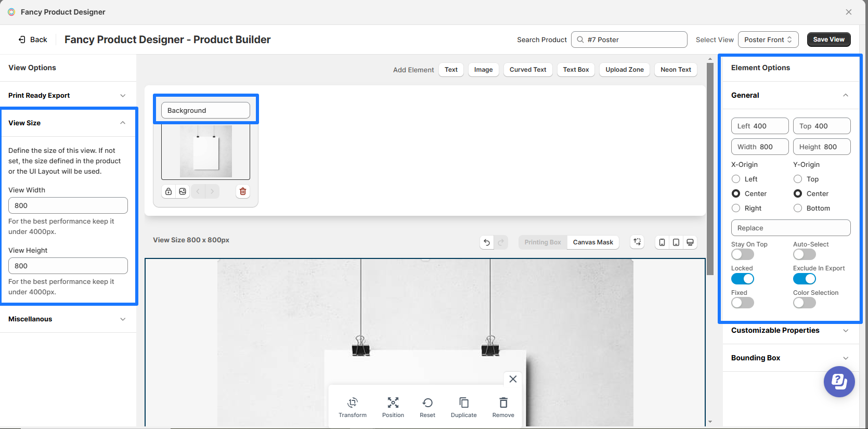Switch to desktop preview
This screenshot has width=868, height=429.
click(690, 242)
